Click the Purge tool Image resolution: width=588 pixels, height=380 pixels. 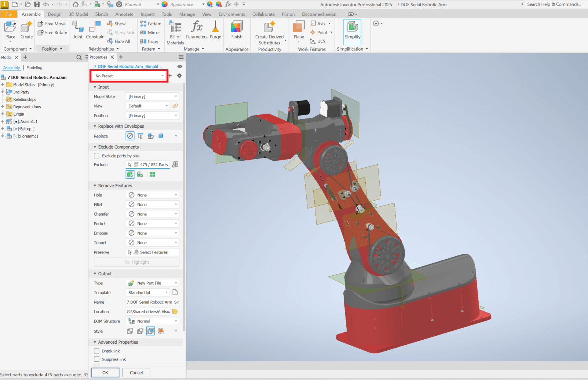pyautogui.click(x=215, y=30)
